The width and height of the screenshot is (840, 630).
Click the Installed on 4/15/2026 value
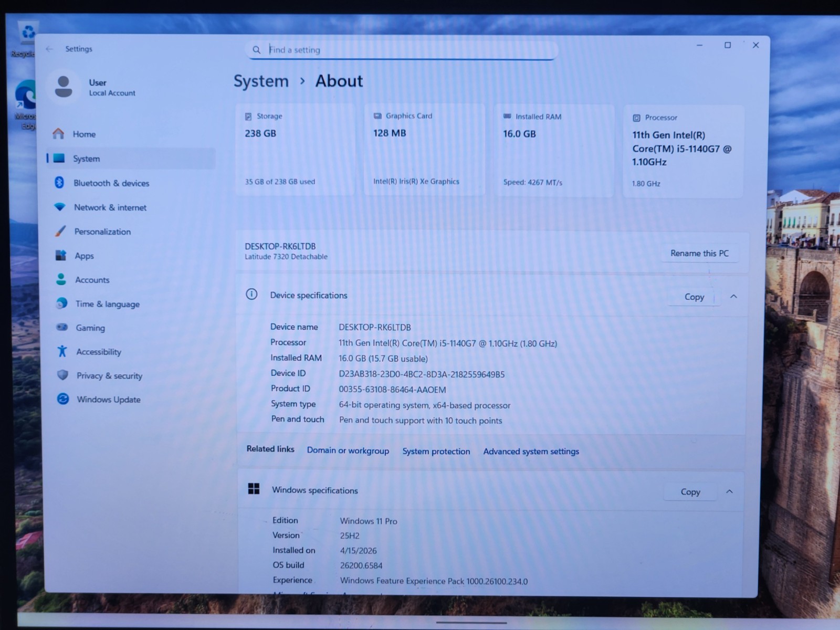[359, 551]
